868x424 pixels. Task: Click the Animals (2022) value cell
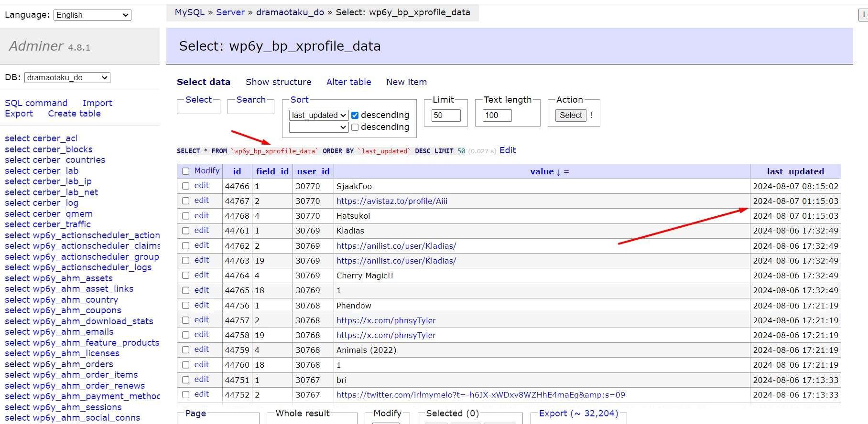click(542, 350)
